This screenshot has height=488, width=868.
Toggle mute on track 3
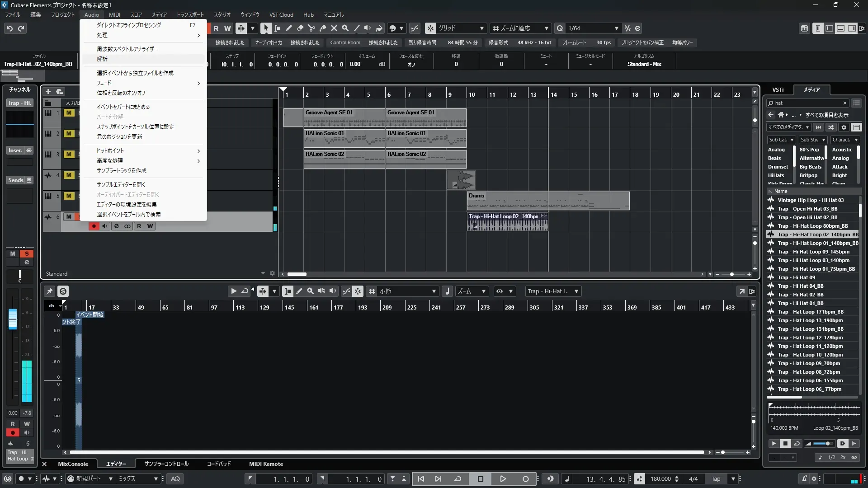[x=69, y=154]
